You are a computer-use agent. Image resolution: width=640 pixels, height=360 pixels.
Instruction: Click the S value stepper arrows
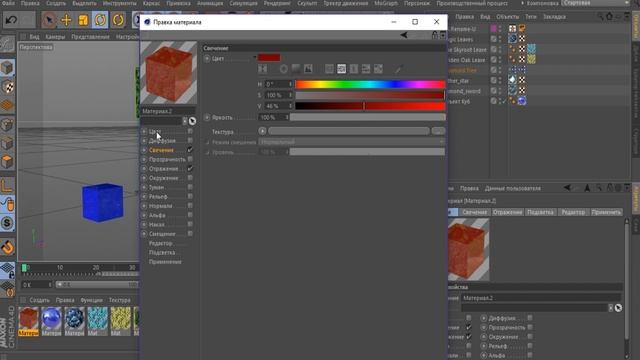(x=291, y=95)
